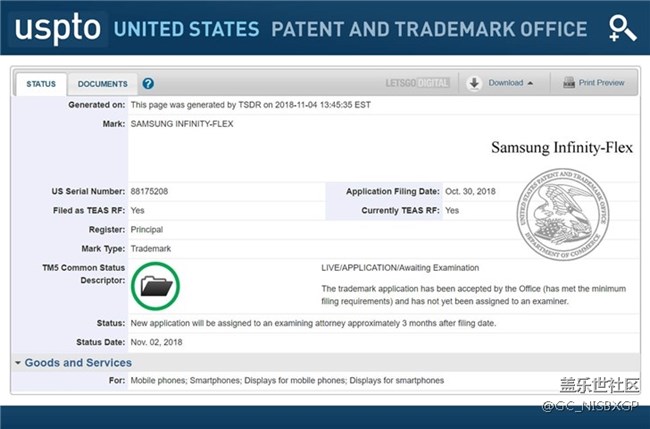Open the DOCUMENTS tab

pos(102,84)
